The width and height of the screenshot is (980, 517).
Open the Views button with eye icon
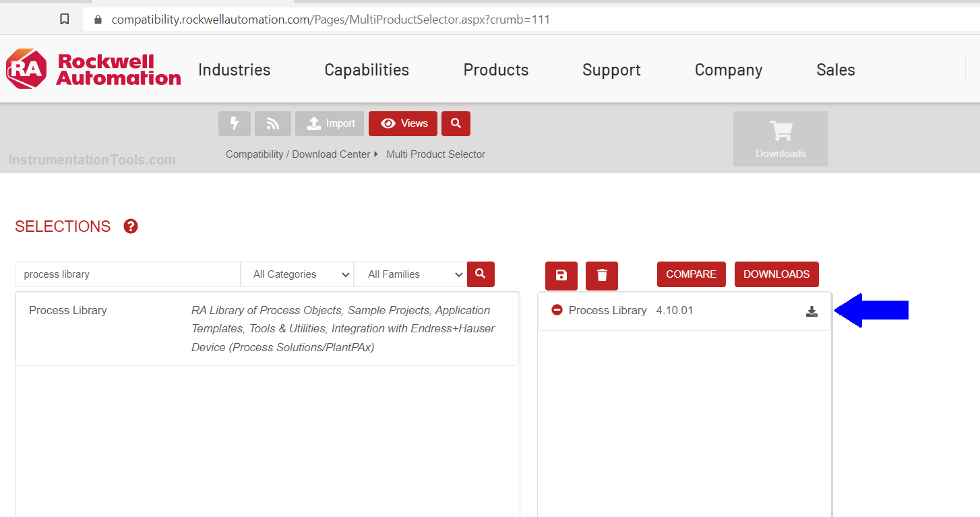pos(403,123)
